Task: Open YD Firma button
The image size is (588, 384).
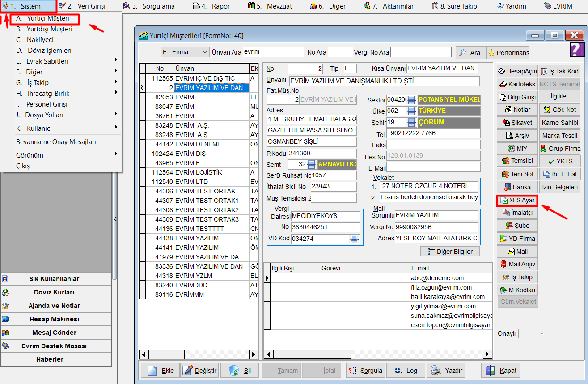Action: tap(517, 239)
